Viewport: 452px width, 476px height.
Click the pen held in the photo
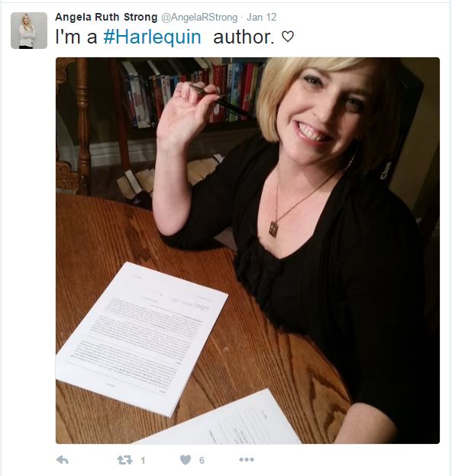220,101
